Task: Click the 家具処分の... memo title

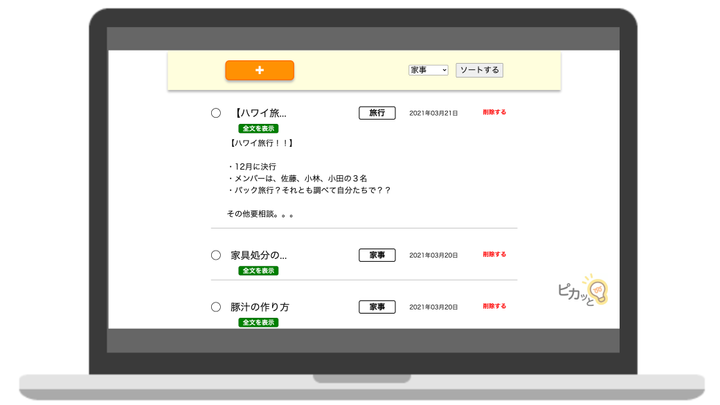Action: coord(259,255)
